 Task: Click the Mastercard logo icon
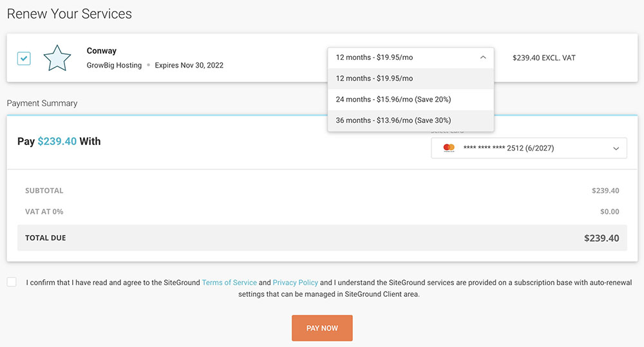(449, 148)
